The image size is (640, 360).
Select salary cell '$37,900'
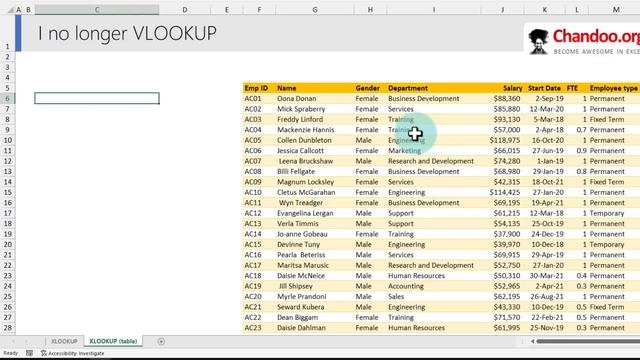point(502,234)
